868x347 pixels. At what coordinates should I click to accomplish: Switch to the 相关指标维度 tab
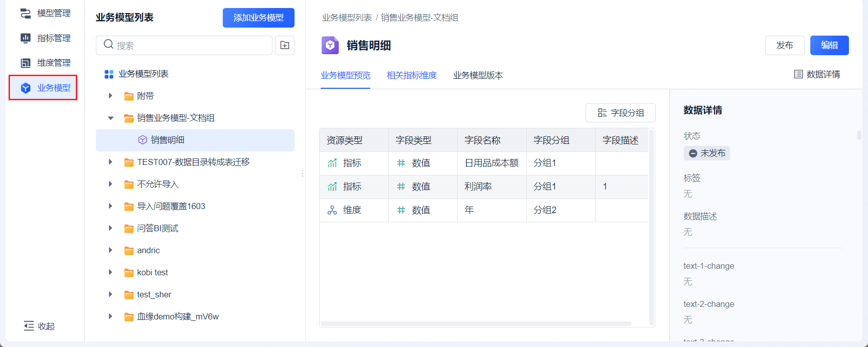click(411, 75)
